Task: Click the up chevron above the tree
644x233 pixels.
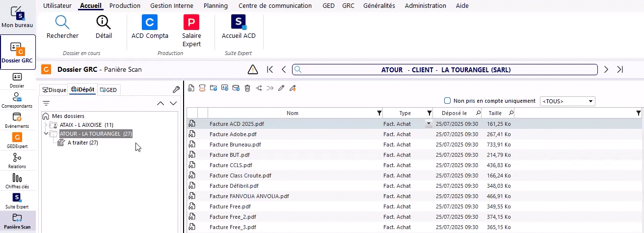Action: click(x=161, y=103)
